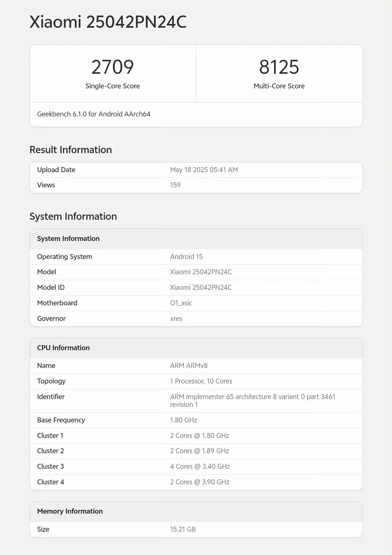Select the memory size 15.21 GB value
This screenshot has height=555, width=392.
(183, 529)
